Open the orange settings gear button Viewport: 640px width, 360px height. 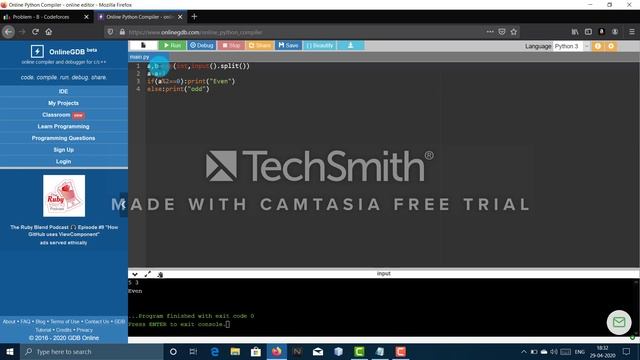tap(611, 46)
